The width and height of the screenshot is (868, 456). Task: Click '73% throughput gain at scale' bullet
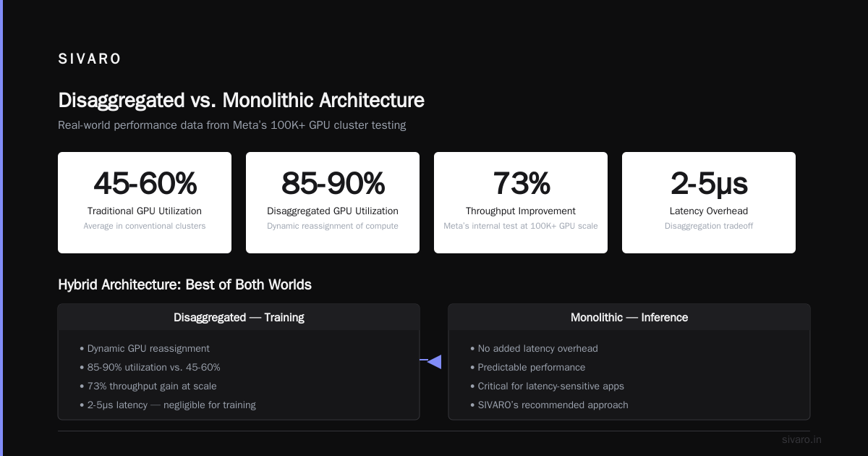point(148,386)
